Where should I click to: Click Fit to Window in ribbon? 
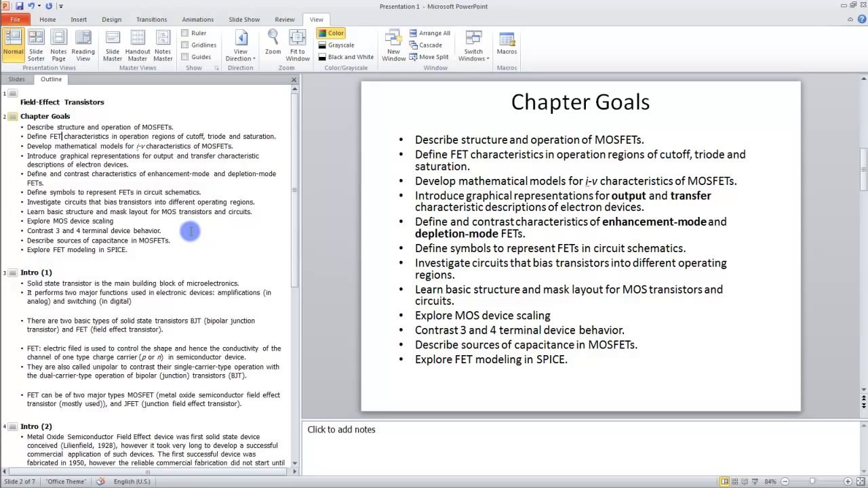point(298,45)
